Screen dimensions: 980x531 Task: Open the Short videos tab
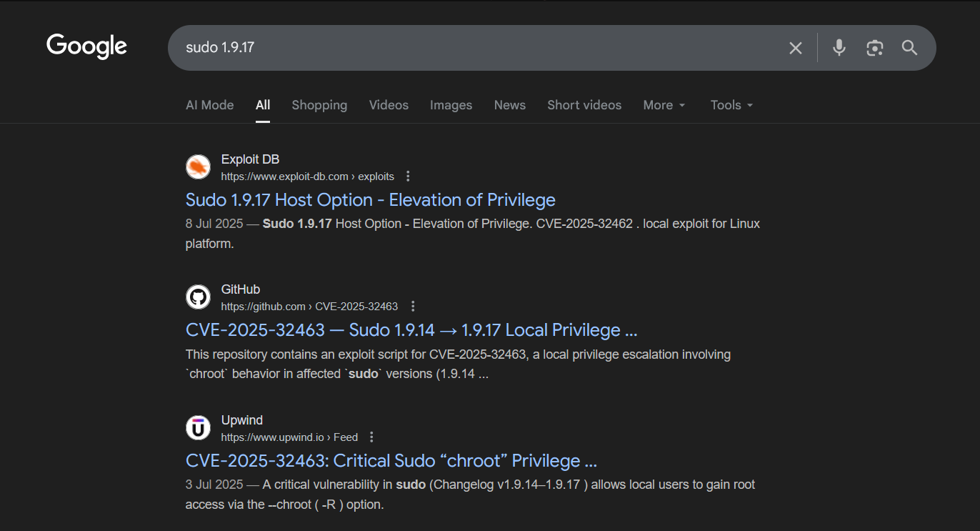[584, 105]
